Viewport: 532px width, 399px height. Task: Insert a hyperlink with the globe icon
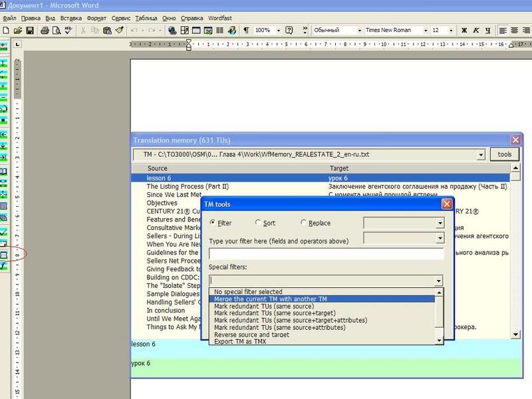(172, 31)
